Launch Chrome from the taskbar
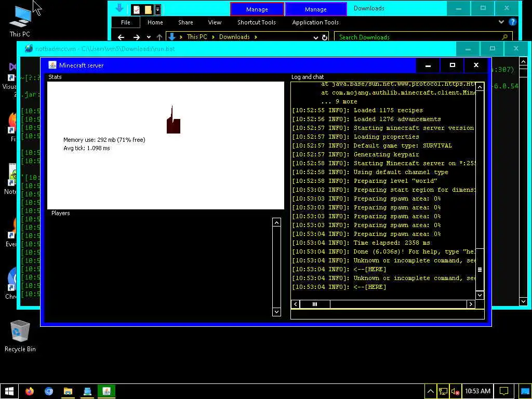Viewport: 532px width, 399px height. (49, 391)
